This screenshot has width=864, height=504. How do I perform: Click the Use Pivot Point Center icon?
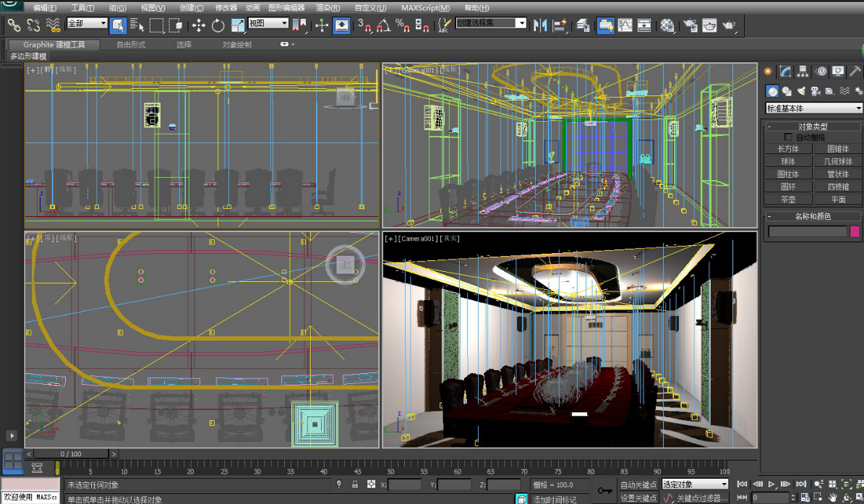tap(299, 25)
